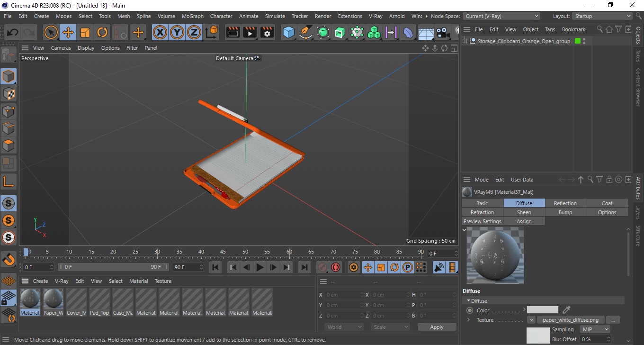Click timeline ruler at frame 45

coord(223,252)
